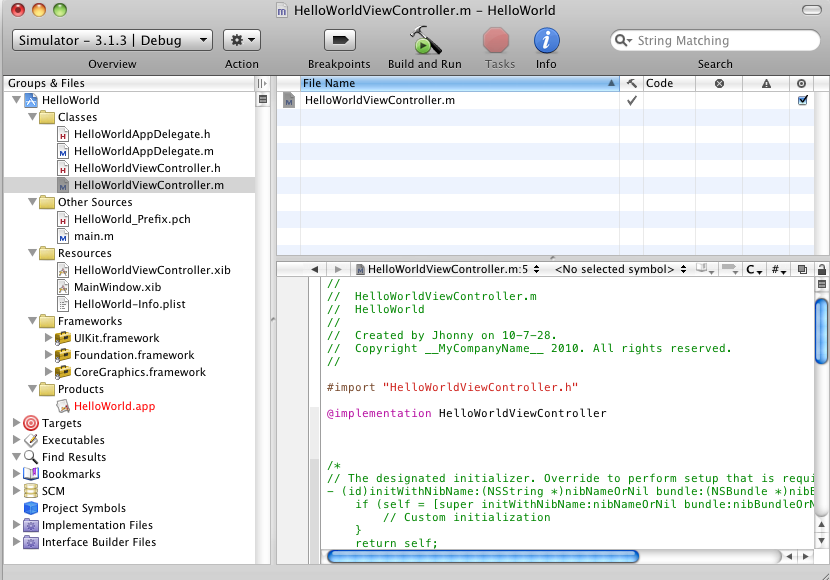Select HelloWorldAppDelegate.h file
This screenshot has width=830, height=580.
[142, 134]
